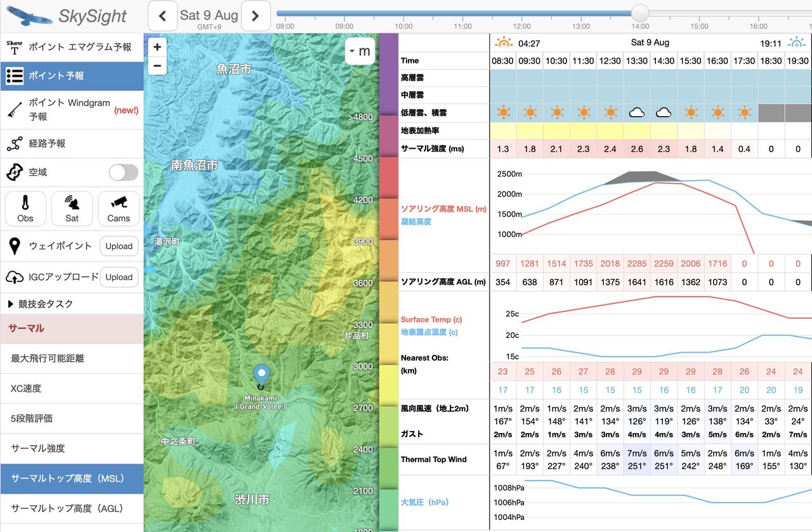Expand 競技会タスク section
The height and width of the screenshot is (532, 812).
pos(72,304)
